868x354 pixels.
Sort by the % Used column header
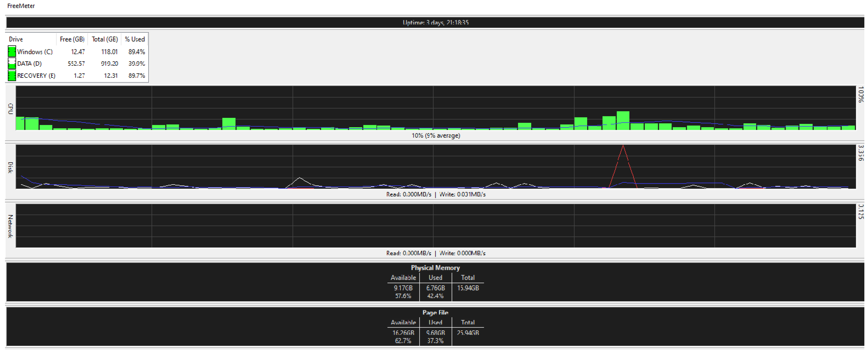134,39
